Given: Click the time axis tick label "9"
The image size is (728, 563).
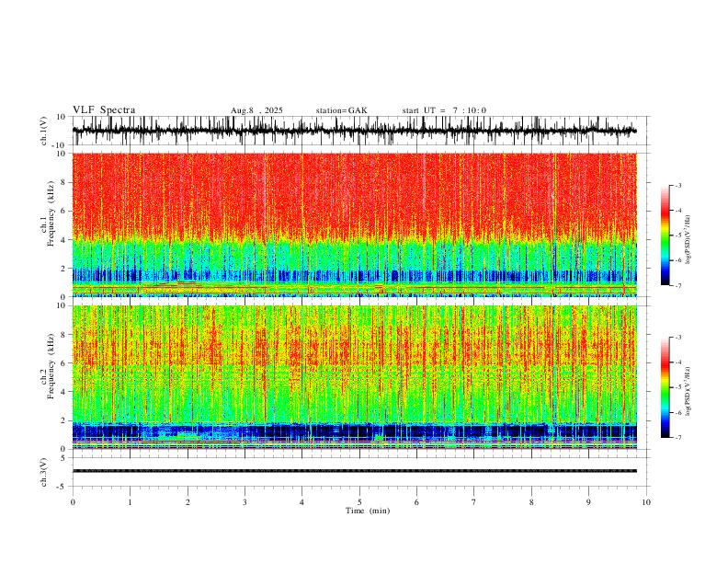Looking at the screenshot, I should 588,502.
